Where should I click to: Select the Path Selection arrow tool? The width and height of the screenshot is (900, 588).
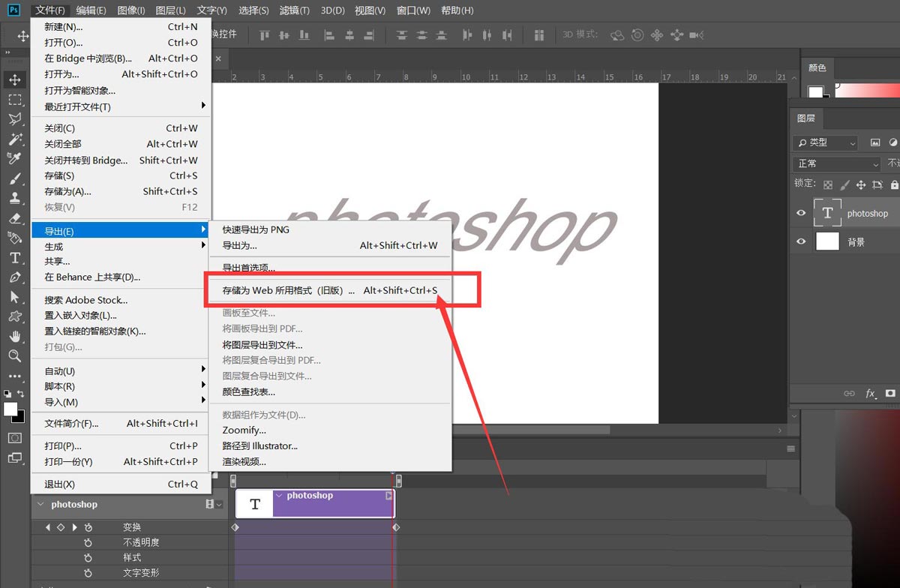coord(15,297)
